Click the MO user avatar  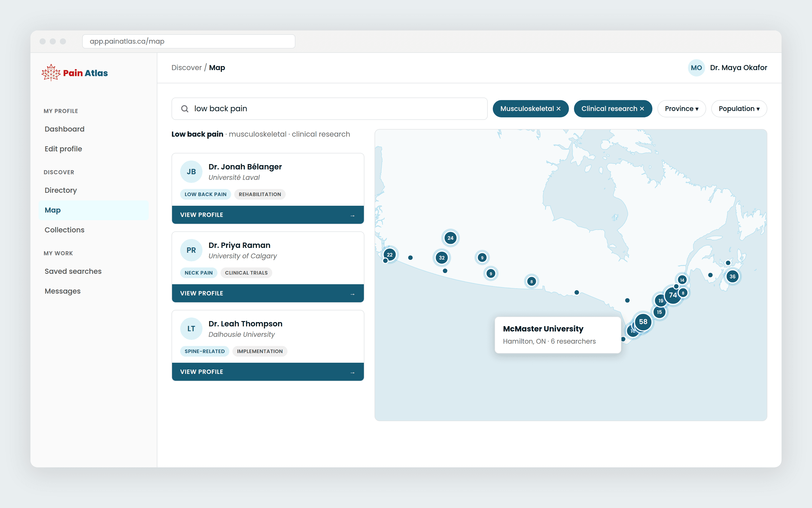[696, 68]
